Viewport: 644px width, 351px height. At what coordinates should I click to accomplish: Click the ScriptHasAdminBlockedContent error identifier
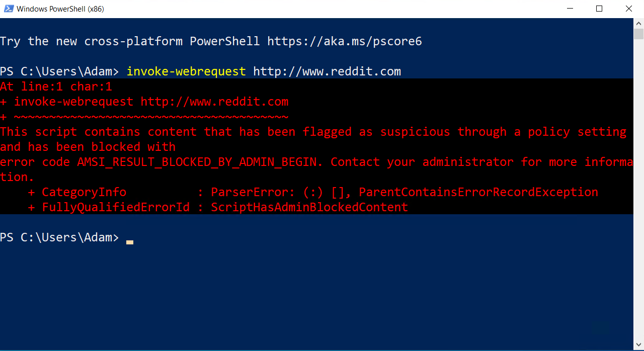(308, 207)
